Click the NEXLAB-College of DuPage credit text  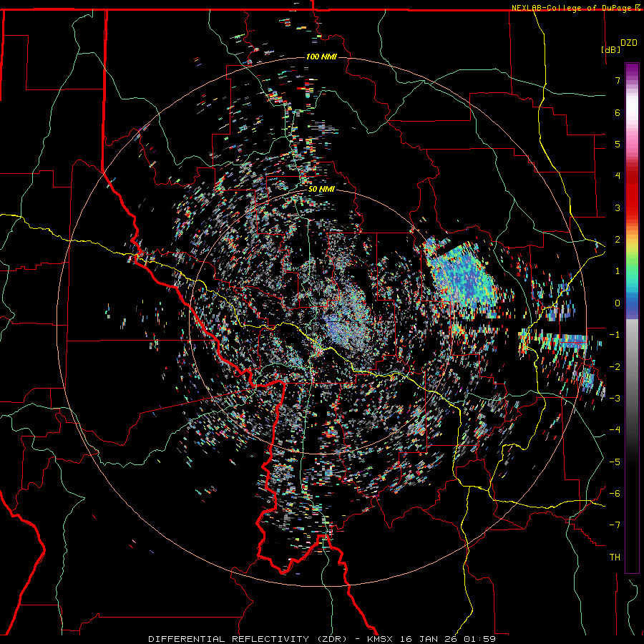point(572,8)
